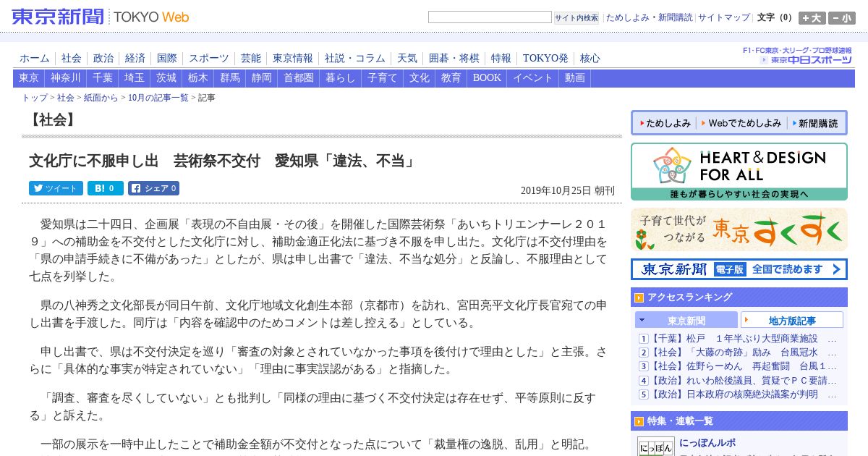Open the 核心 menu section
The image size is (868, 456).
(x=590, y=58)
